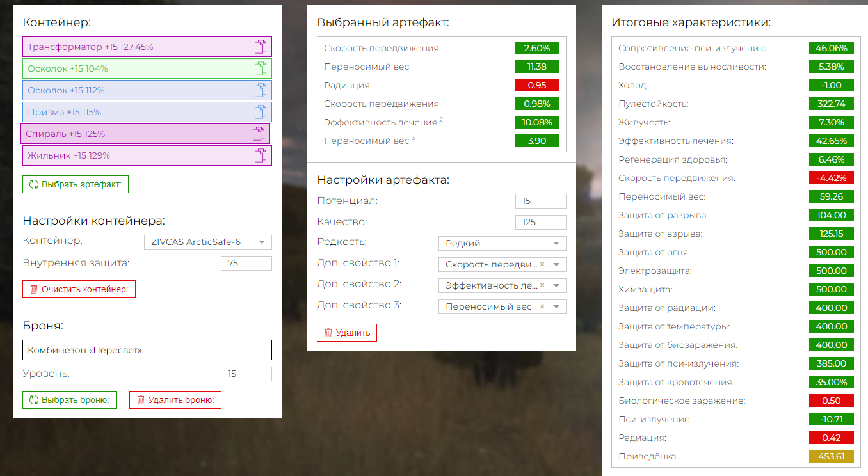Viewport: 868px width, 476px height.
Task: Click the 7.30% Живучесть value
Action: (832, 122)
